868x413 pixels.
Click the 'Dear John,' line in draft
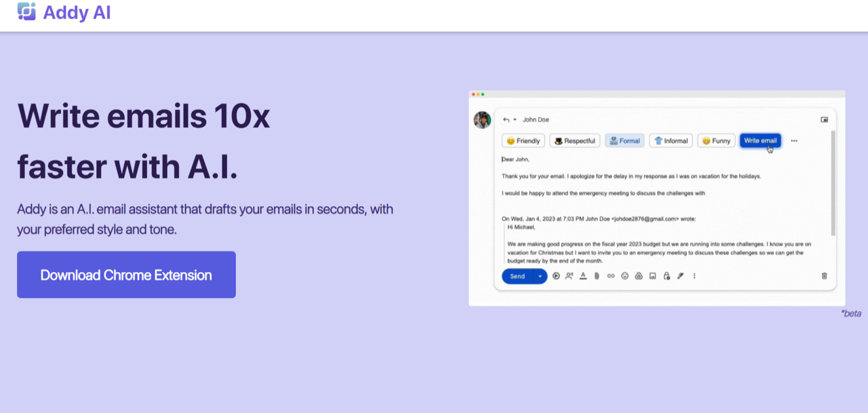pos(515,159)
